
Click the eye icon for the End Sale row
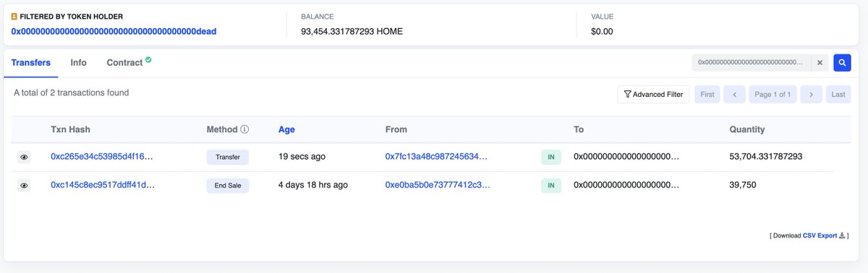coord(24,186)
